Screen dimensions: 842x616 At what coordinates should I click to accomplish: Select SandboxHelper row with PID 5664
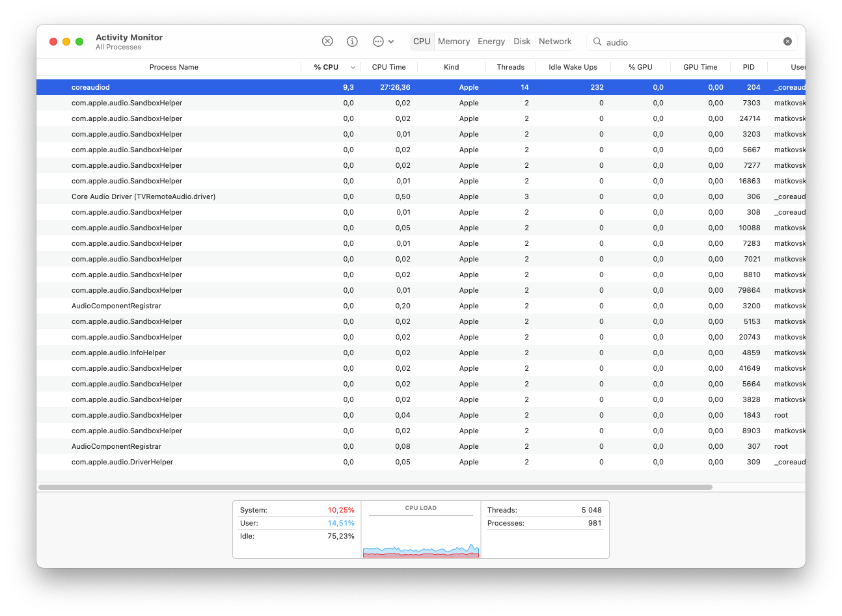[421, 384]
